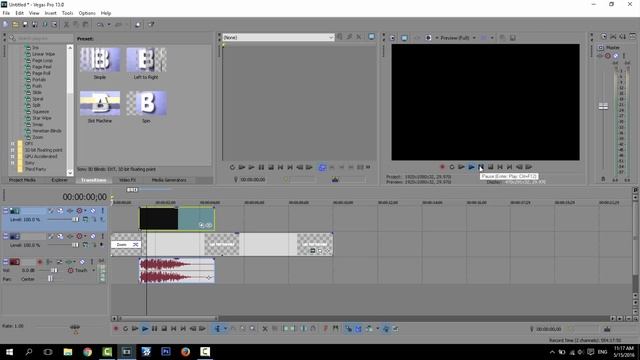Click the audio track Vol slider

coord(54,270)
